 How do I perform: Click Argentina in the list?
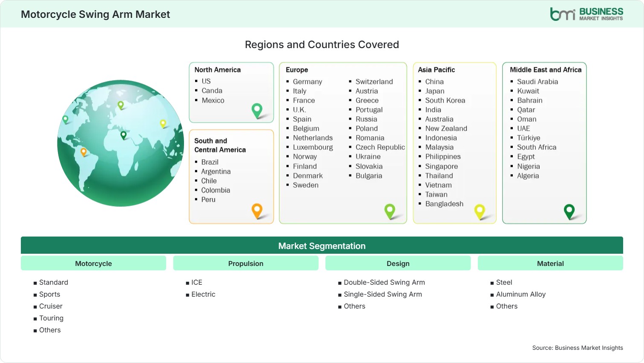[216, 171]
